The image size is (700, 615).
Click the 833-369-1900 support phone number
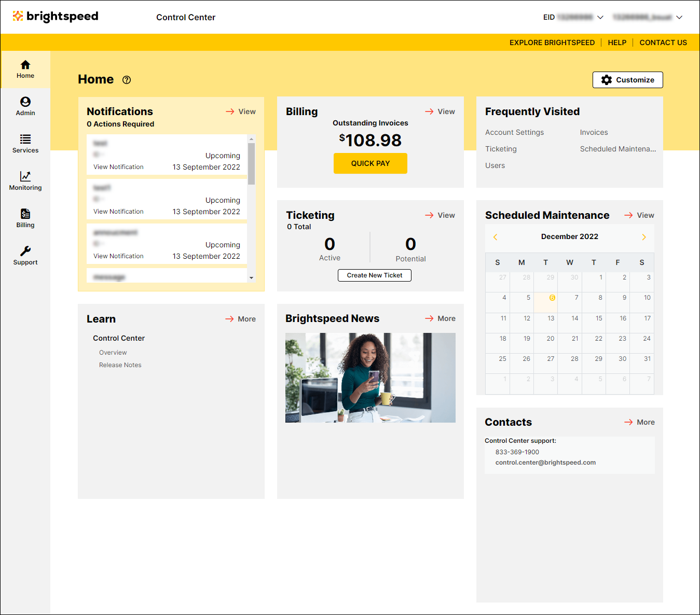coord(517,452)
